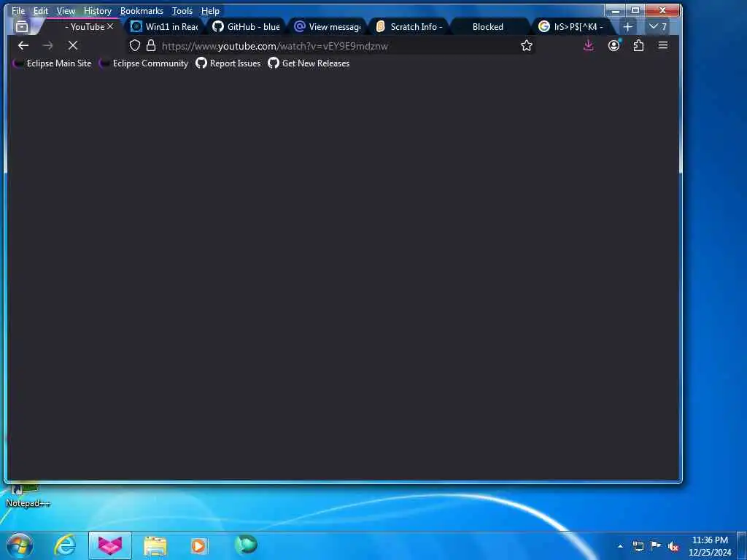Open the File menu
Image resolution: width=747 pixels, height=560 pixels.
click(x=18, y=11)
